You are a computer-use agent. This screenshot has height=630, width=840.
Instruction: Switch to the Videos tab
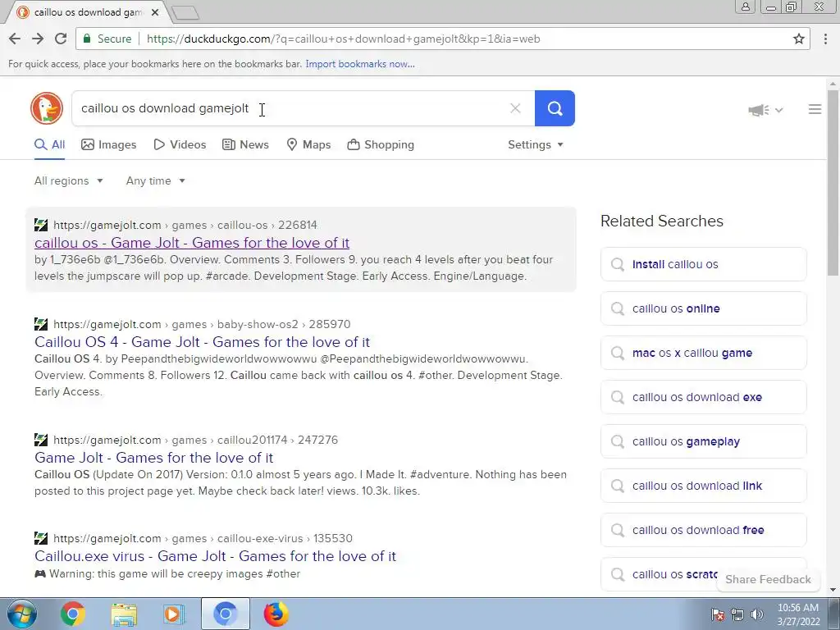tap(180, 144)
